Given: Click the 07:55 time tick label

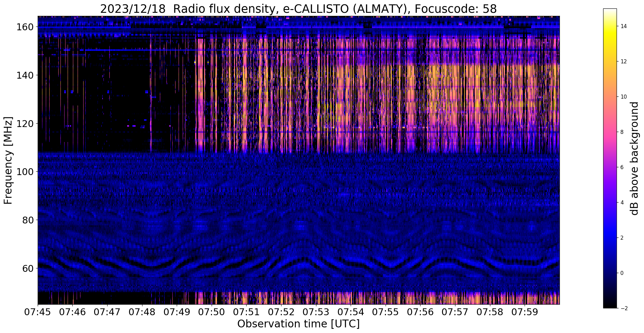Looking at the screenshot, I should (x=386, y=312).
